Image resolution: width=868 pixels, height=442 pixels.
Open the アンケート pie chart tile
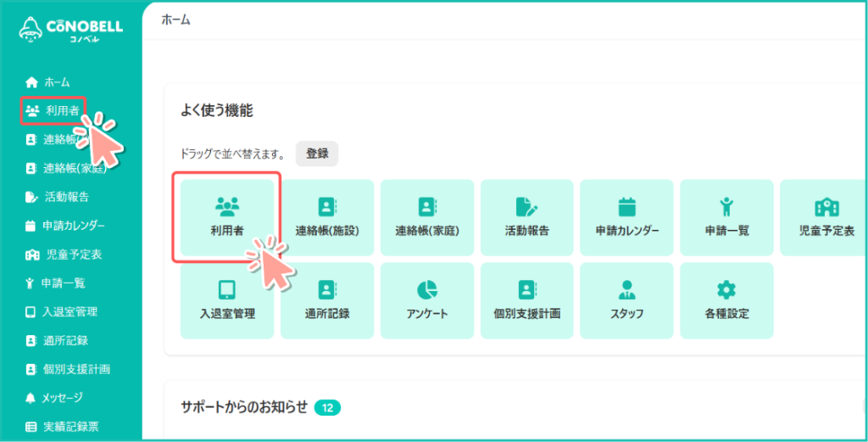point(427,300)
